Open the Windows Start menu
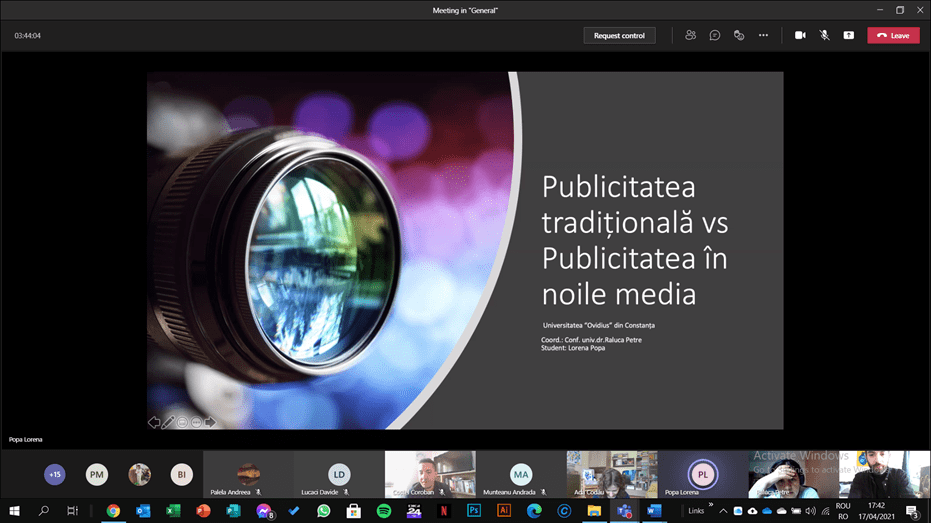Screen dimensions: 931x523 [x=15, y=511]
